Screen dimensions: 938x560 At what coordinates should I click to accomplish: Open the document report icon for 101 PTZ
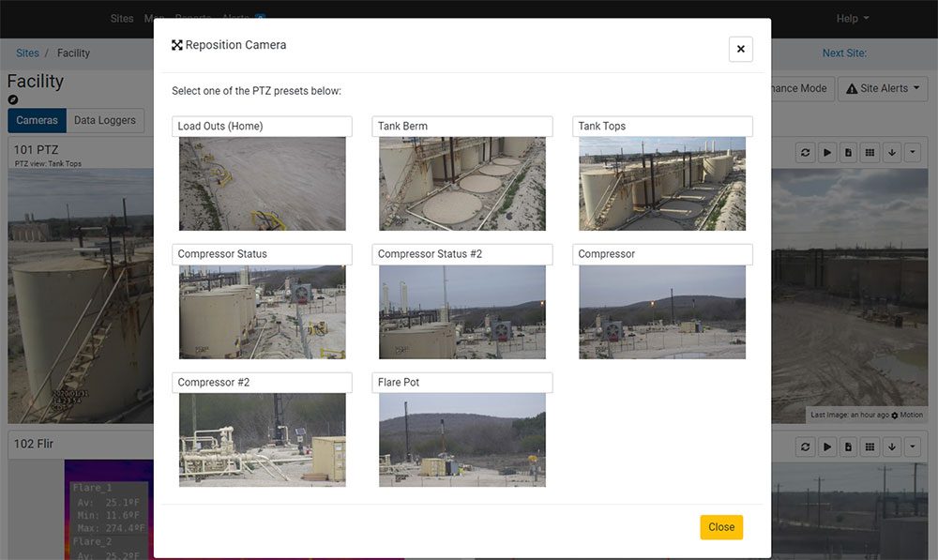coord(848,152)
